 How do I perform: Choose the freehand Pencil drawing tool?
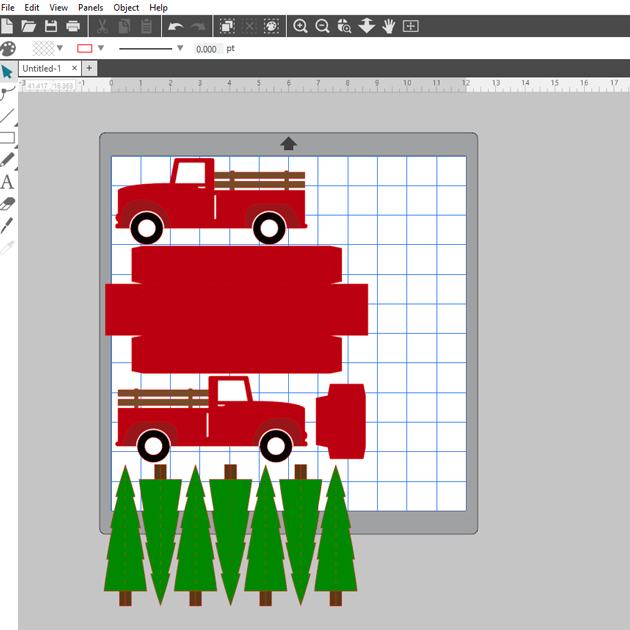tap(7, 160)
